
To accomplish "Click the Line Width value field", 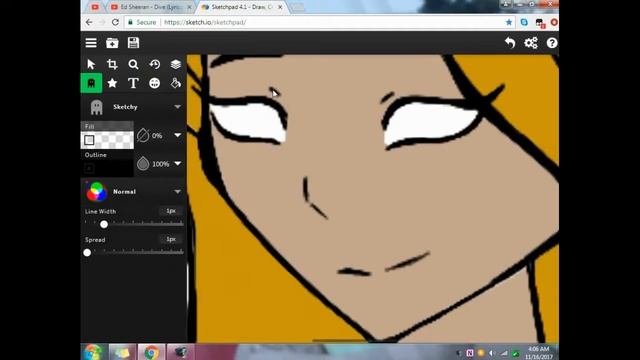I will (x=171, y=211).
